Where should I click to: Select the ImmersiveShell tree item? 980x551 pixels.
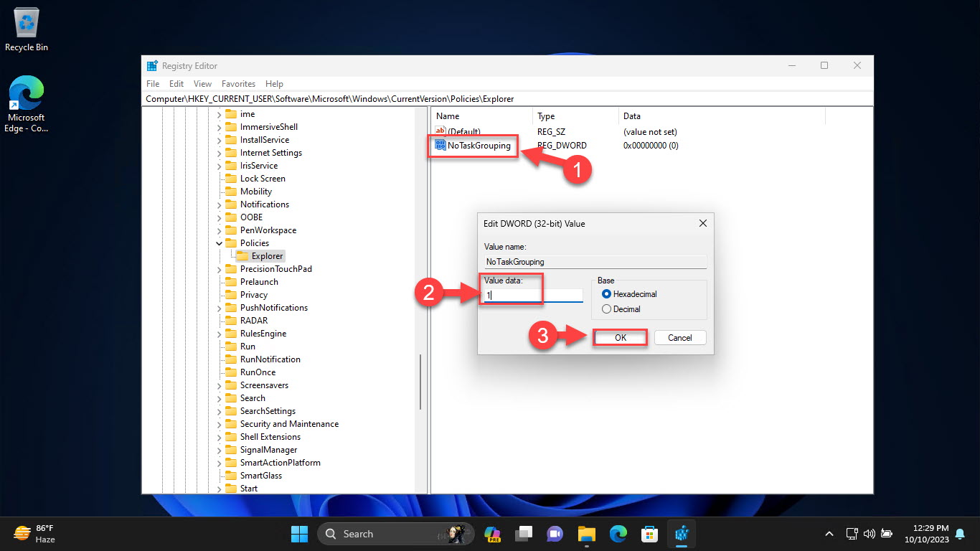pyautogui.click(x=269, y=127)
